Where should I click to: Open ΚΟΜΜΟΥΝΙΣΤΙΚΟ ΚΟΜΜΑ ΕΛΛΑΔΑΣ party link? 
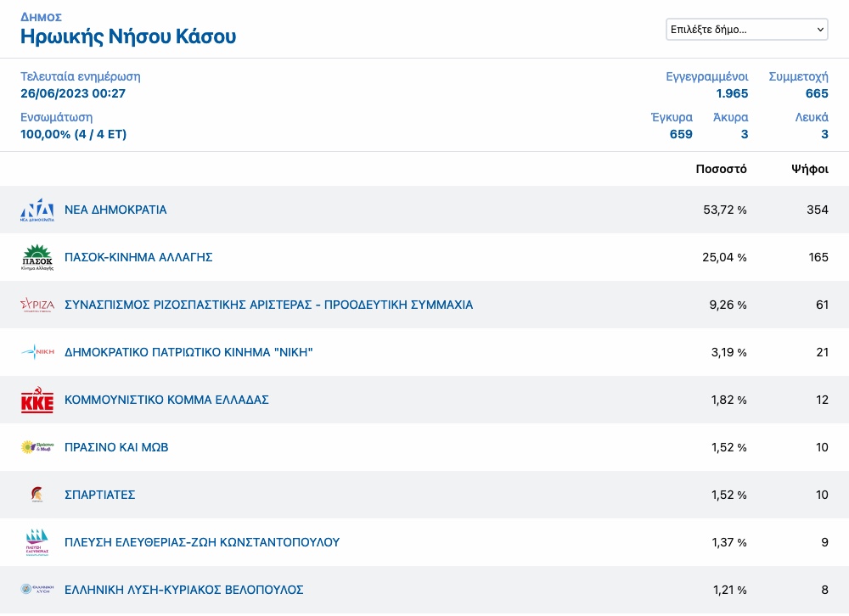166,400
